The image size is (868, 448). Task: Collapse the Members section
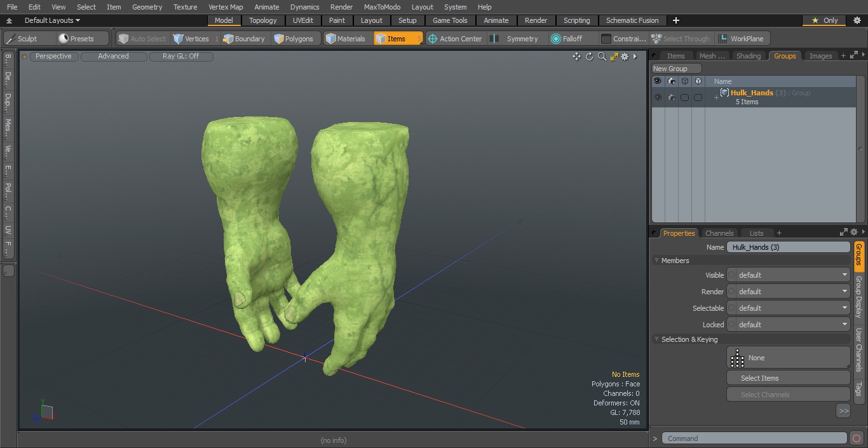pyautogui.click(x=657, y=261)
